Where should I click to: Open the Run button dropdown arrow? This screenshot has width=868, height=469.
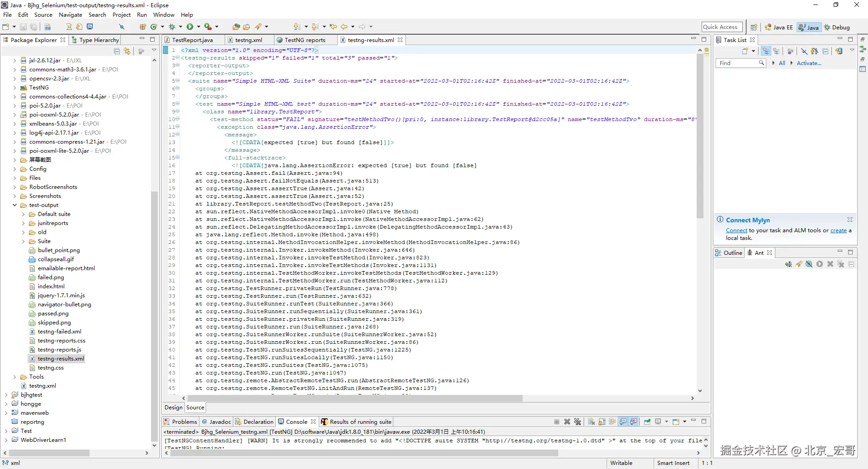pyautogui.click(x=198, y=27)
